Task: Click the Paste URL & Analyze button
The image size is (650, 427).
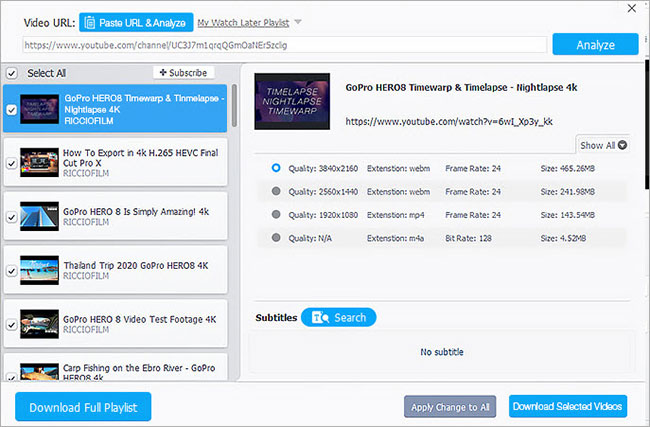Action: [x=136, y=22]
